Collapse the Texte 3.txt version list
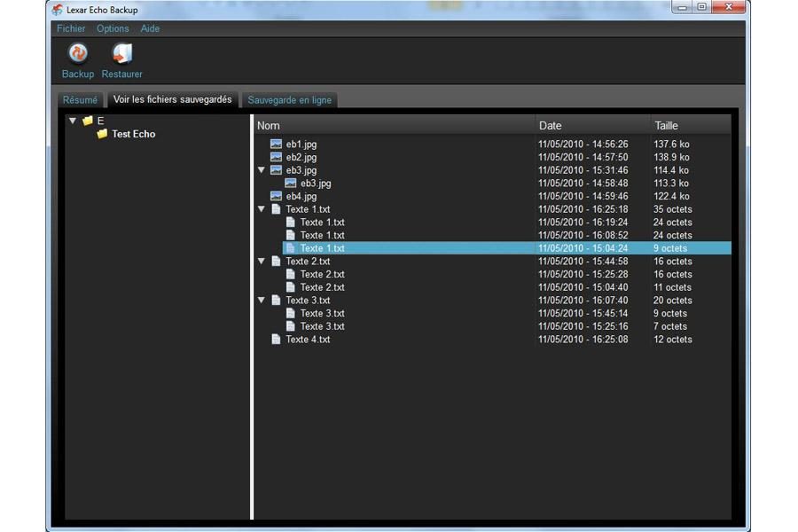This screenshot has width=798, height=532. click(261, 301)
